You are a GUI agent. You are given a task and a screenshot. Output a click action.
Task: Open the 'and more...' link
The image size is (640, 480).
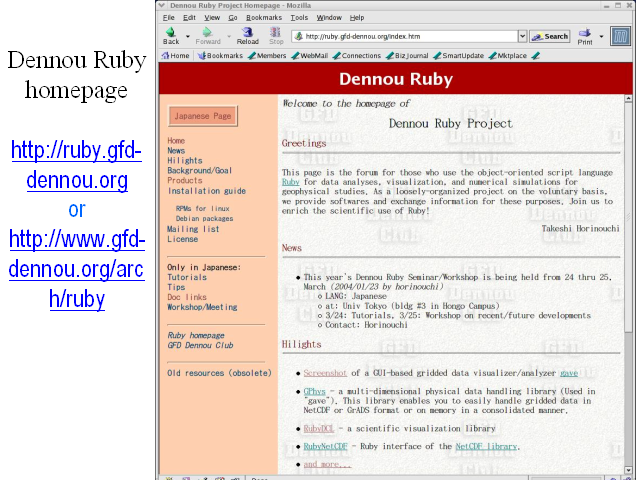click(x=327, y=464)
